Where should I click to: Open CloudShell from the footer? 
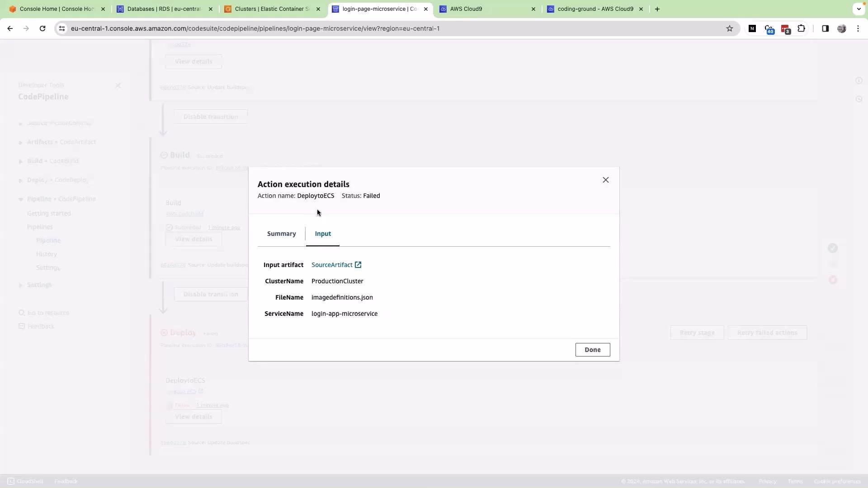point(25,481)
